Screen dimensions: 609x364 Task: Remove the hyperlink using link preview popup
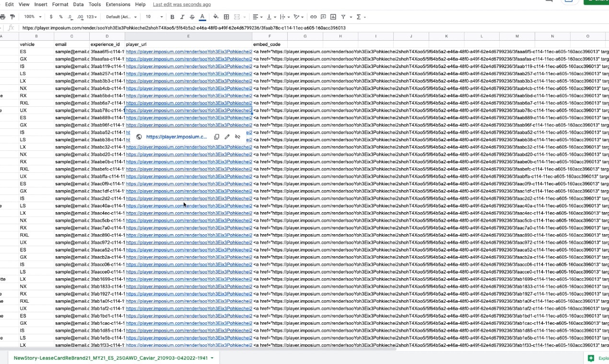click(238, 136)
